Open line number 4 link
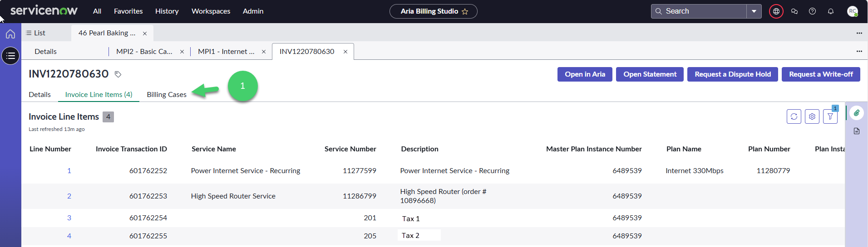The height and width of the screenshot is (247, 868). [x=69, y=236]
